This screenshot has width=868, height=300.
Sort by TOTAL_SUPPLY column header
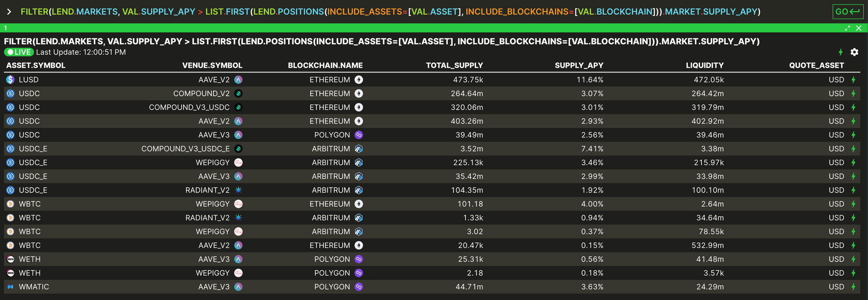coord(454,65)
